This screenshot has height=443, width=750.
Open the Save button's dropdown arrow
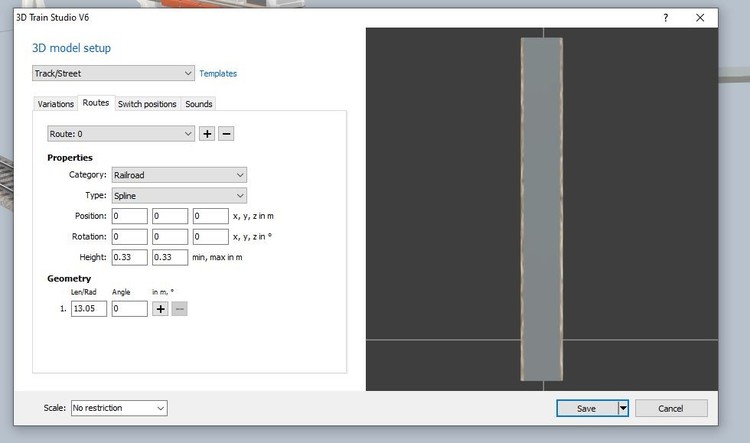(x=623, y=408)
